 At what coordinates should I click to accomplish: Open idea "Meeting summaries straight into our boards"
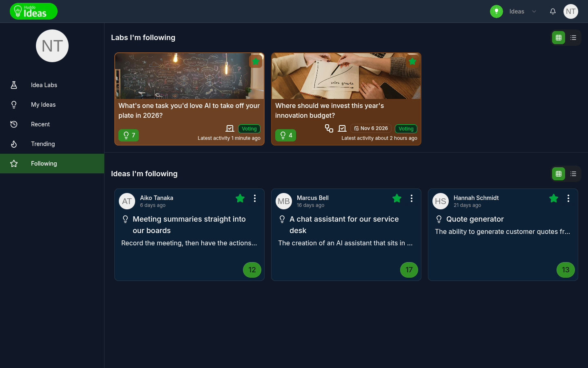[x=189, y=225]
